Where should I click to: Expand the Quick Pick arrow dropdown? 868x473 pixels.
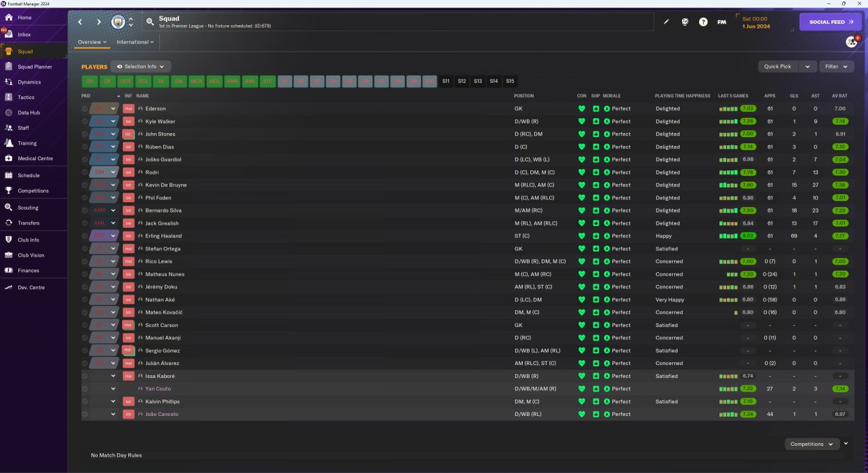tap(807, 67)
